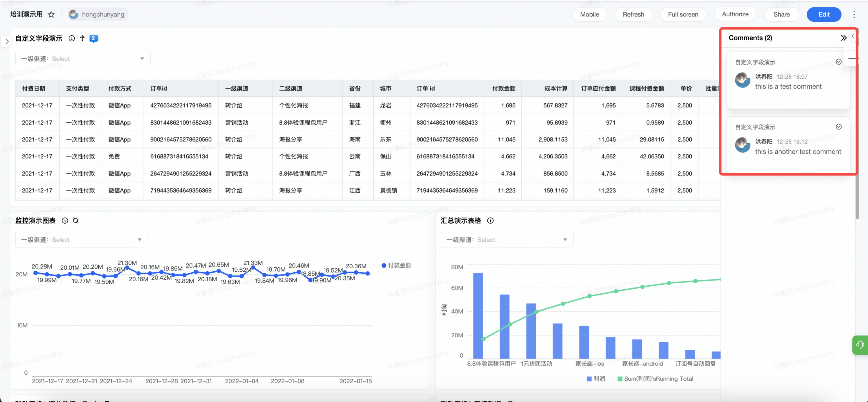
Task: Click the 付款金额 column header
Action: click(504, 88)
